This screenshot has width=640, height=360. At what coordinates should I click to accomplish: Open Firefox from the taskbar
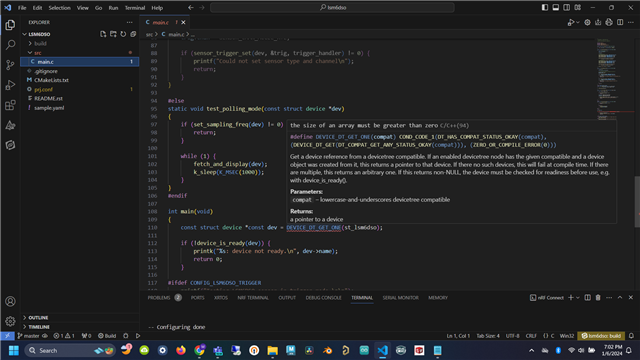click(181, 350)
